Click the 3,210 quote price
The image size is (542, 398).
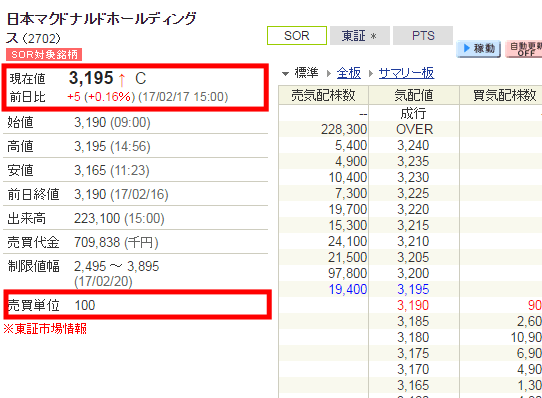click(413, 241)
